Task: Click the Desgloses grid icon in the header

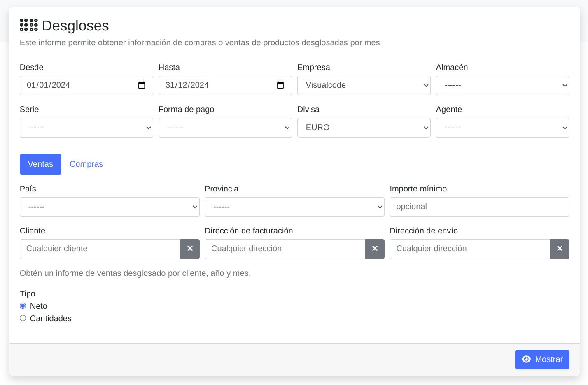Action: tap(29, 25)
